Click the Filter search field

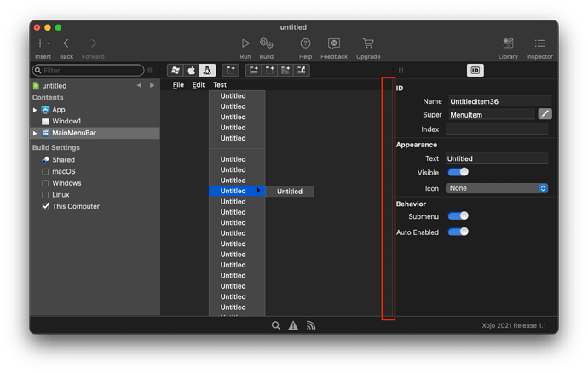click(x=89, y=70)
